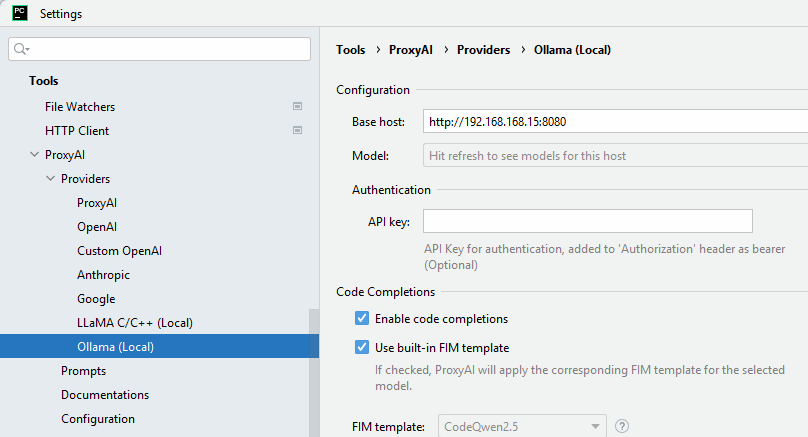The height and width of the screenshot is (437, 808).
Task: Uncheck Use built-in FIM template
Action: coord(362,348)
